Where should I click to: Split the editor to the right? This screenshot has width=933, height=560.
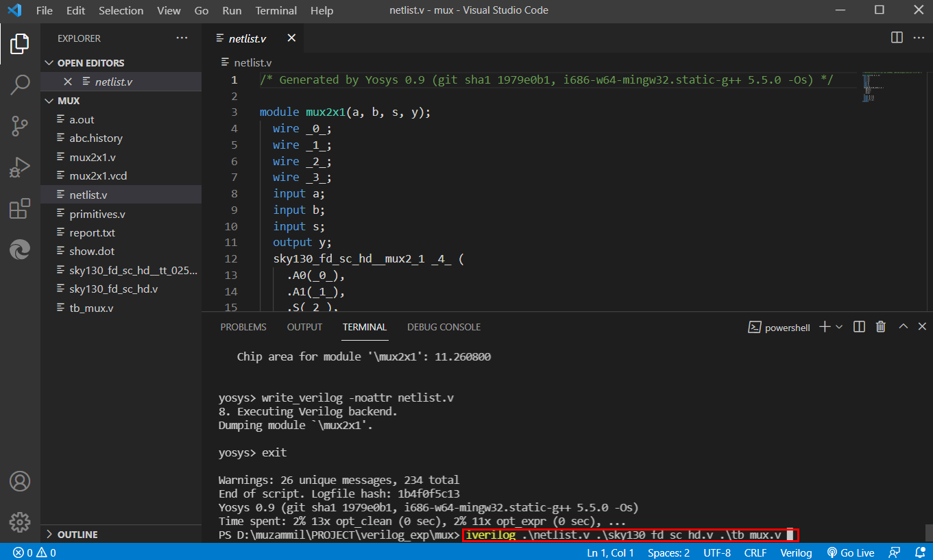[x=897, y=38]
